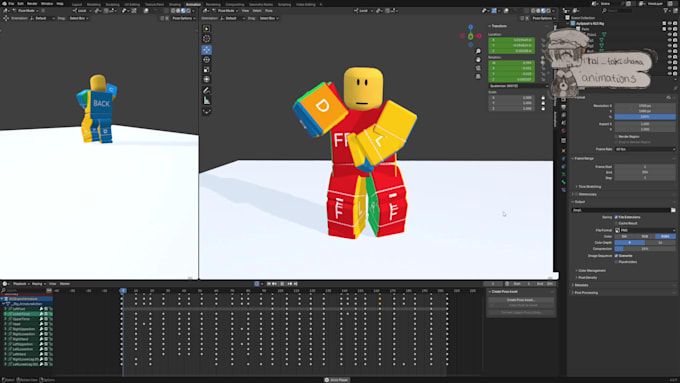680x383 pixels.
Task: Collapse the Frame Range panel
Action: (583, 159)
